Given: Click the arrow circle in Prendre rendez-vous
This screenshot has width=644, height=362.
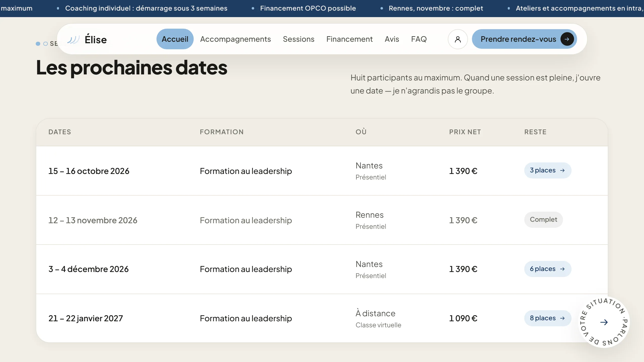Looking at the screenshot, I should pos(567,39).
